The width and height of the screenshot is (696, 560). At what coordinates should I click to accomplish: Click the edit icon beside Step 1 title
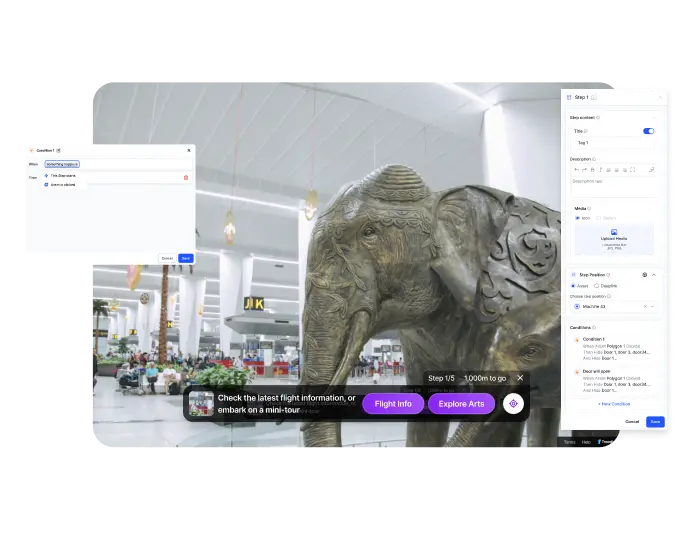(x=594, y=97)
